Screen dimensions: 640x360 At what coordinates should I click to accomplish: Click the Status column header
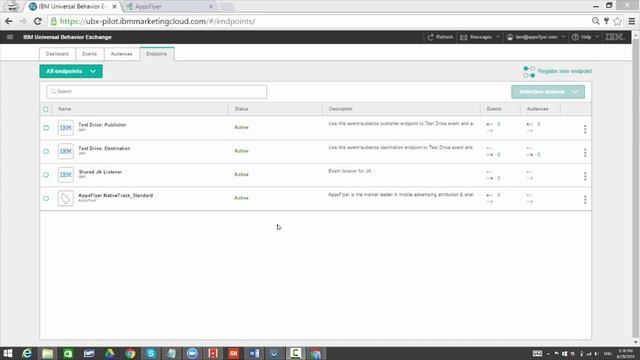pyautogui.click(x=241, y=109)
